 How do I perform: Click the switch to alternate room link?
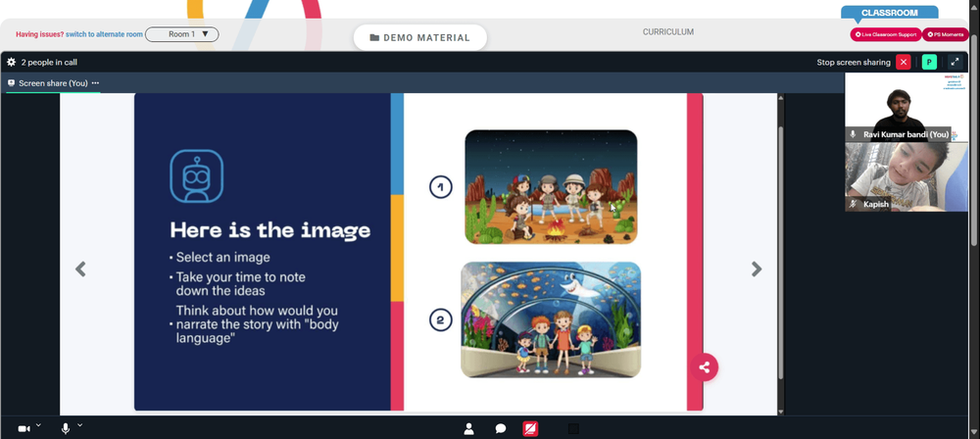(x=104, y=34)
